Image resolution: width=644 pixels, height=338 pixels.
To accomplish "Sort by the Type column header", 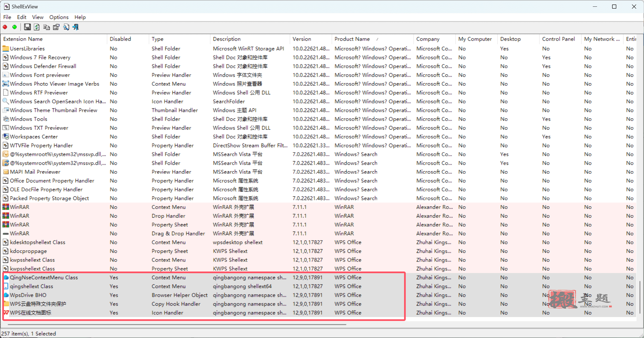I will click(x=180, y=39).
